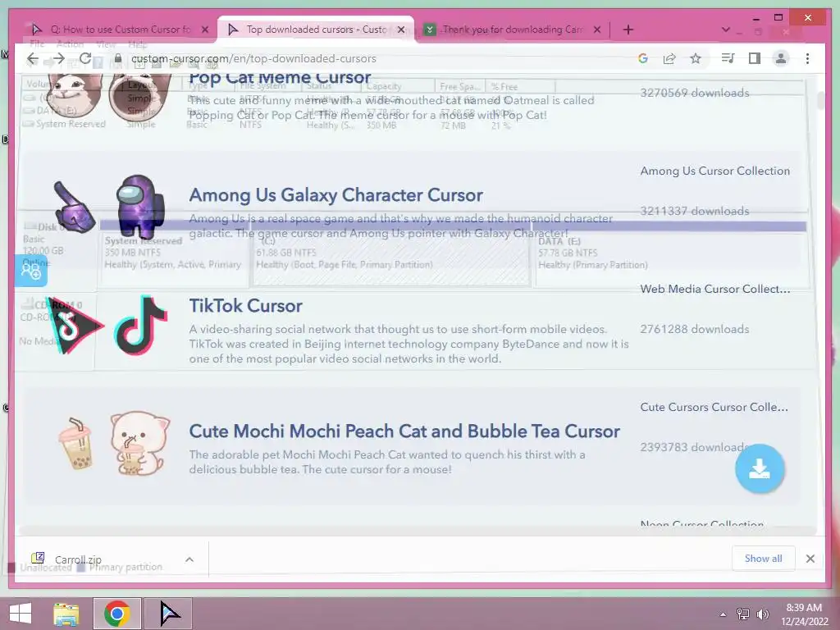
Task: Open Cute Mochi Mochi Peach Cat cursor link
Action: click(404, 431)
